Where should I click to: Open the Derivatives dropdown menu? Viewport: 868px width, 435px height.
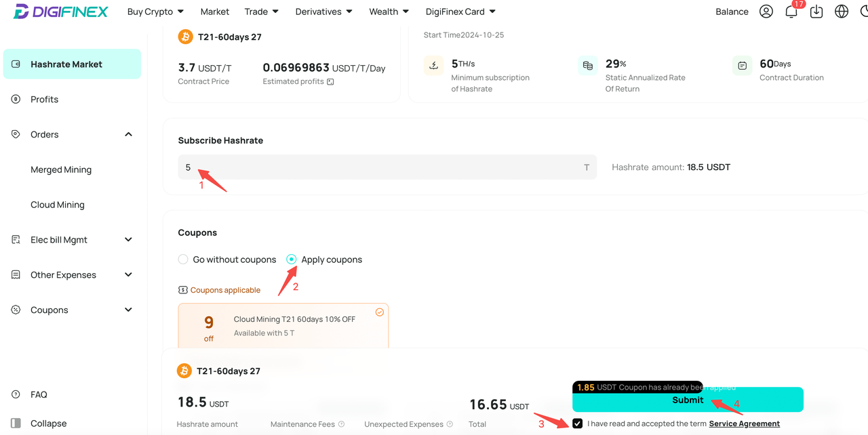[x=323, y=12]
